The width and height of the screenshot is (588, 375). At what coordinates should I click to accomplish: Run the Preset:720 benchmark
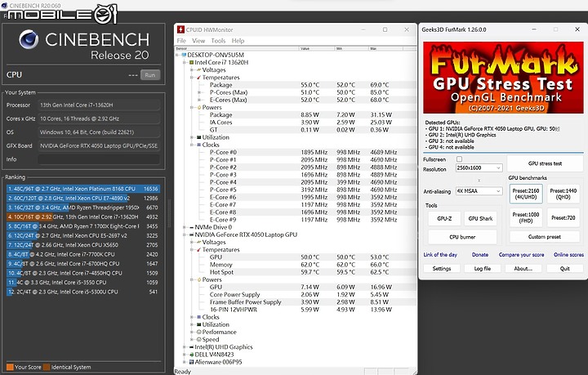coord(563,217)
